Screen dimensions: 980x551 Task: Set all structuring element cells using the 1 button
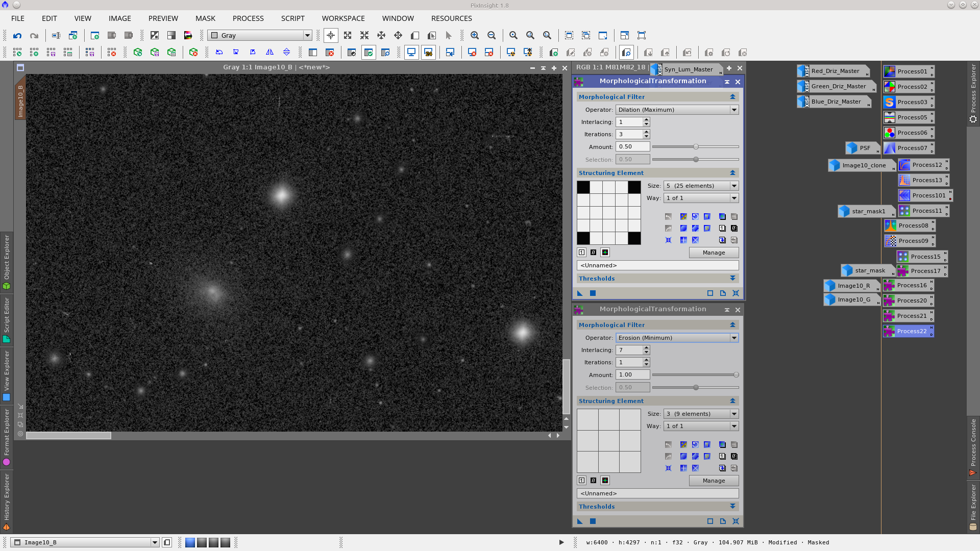coord(581,252)
